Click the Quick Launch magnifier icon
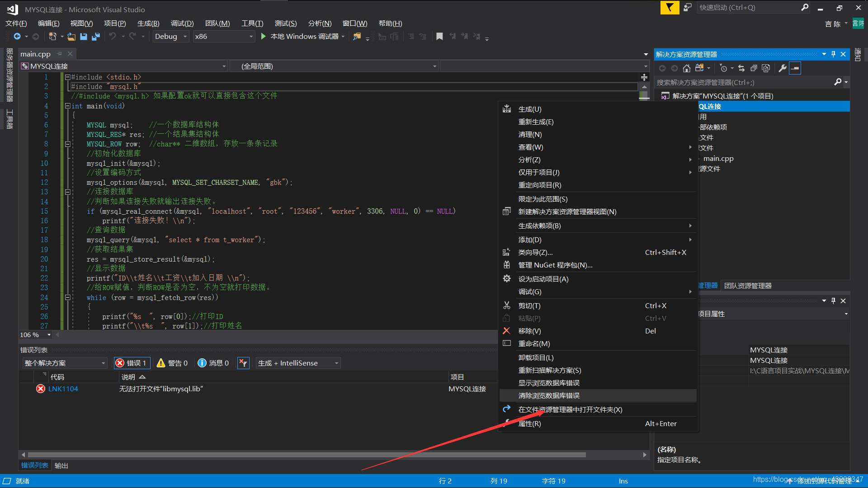 point(805,7)
